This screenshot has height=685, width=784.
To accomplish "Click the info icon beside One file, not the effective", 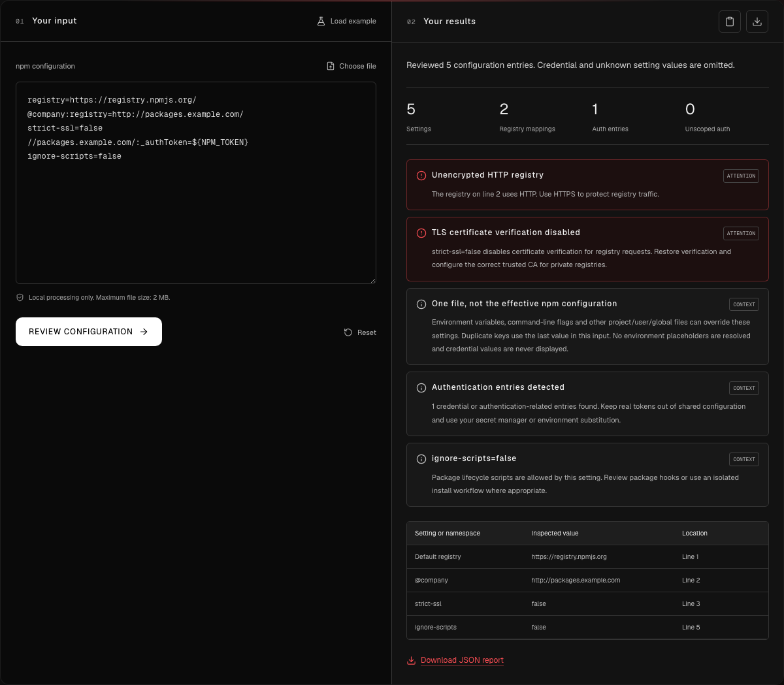I will [x=421, y=304].
